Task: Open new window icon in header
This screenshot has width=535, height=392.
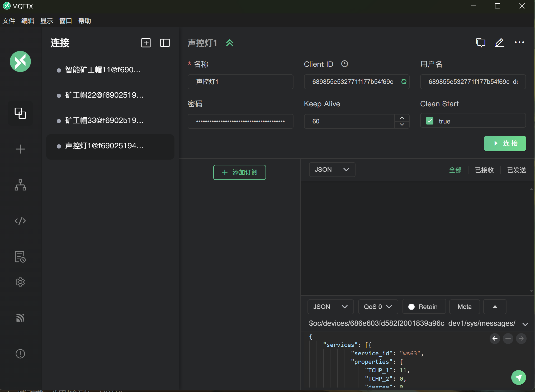Action: point(481,43)
